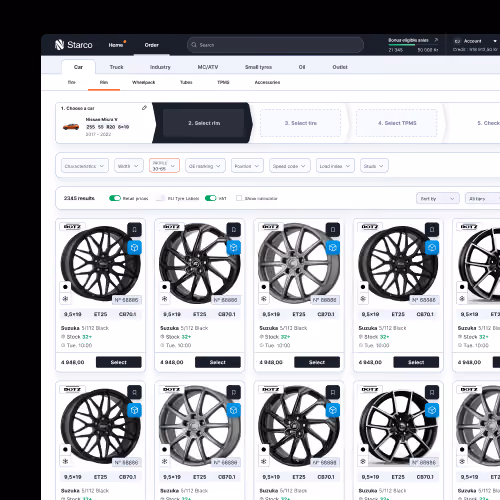Bookmark the third rim in top row

(x=333, y=229)
